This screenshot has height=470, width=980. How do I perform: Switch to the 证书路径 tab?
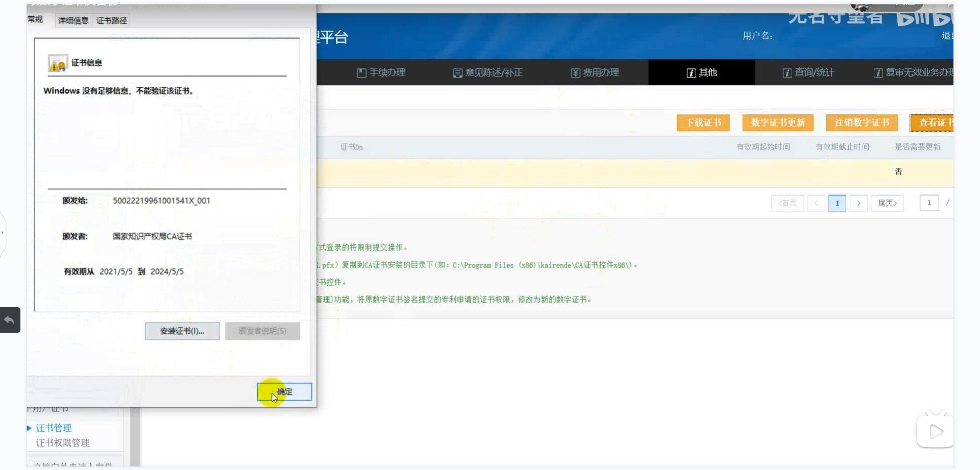(112, 20)
